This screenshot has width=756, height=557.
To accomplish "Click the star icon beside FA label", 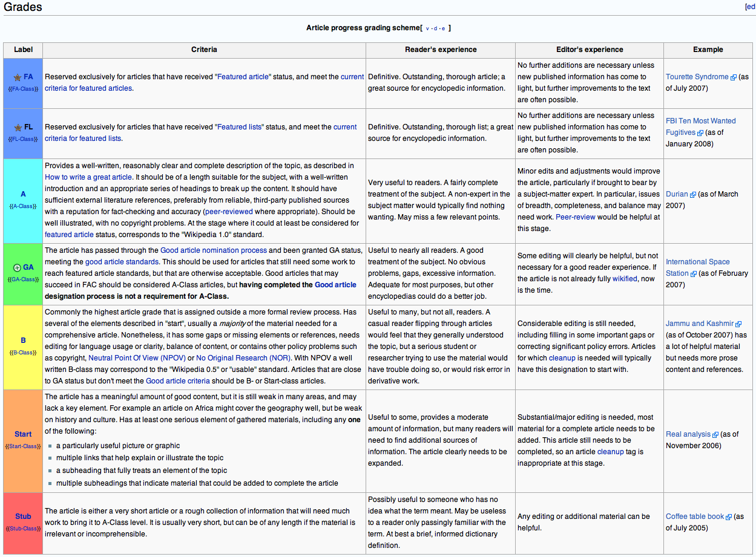I will pyautogui.click(x=18, y=77).
